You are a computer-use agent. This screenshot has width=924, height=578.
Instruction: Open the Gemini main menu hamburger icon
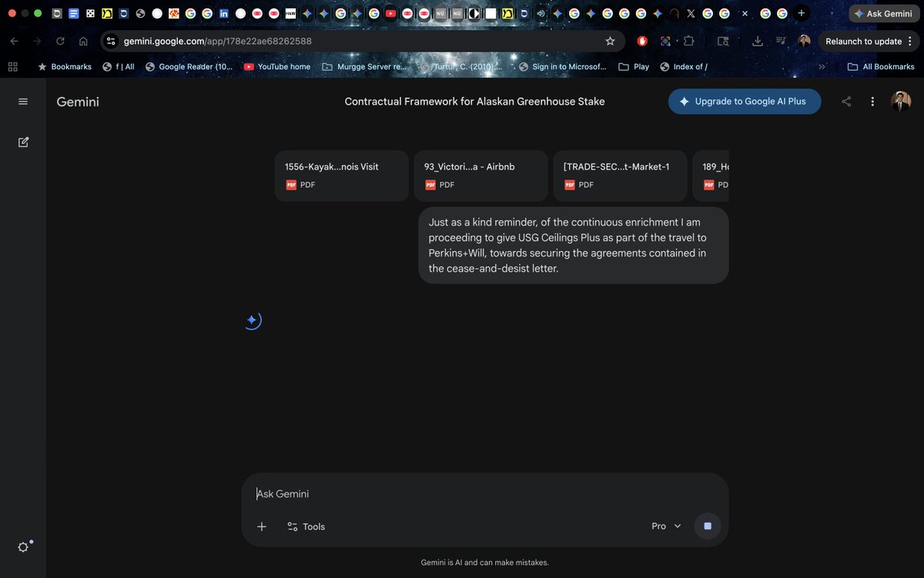[x=23, y=102]
